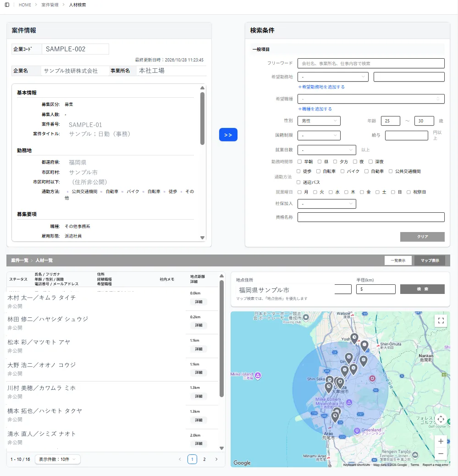Screen dimensions: 458x476
Task: Go to HOME breadcrumb
Action: click(x=25, y=5)
